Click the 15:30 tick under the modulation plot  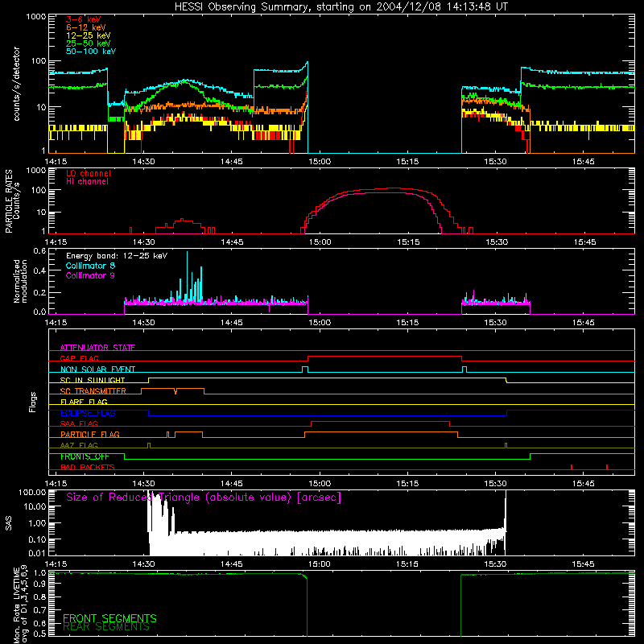click(495, 323)
